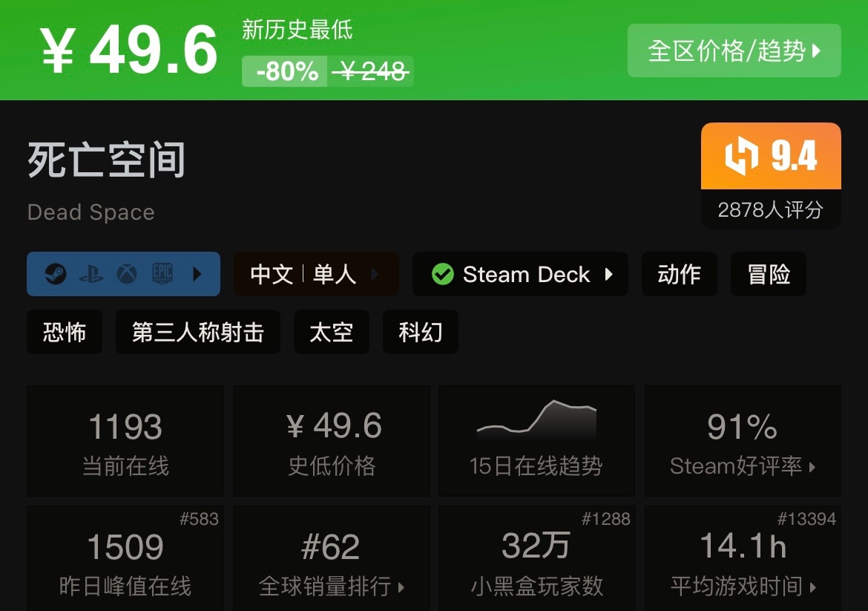
Task: Select the 太空 genre tag
Action: coord(331,332)
